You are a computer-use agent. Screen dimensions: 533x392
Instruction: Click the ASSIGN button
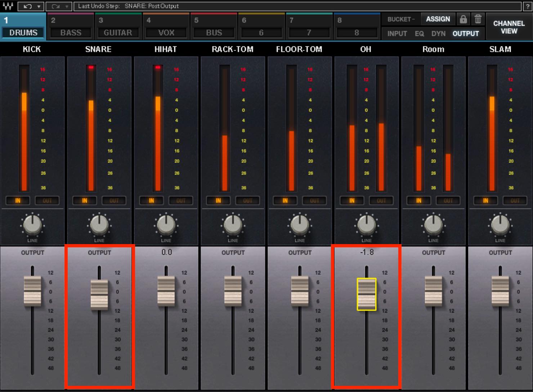coord(438,19)
